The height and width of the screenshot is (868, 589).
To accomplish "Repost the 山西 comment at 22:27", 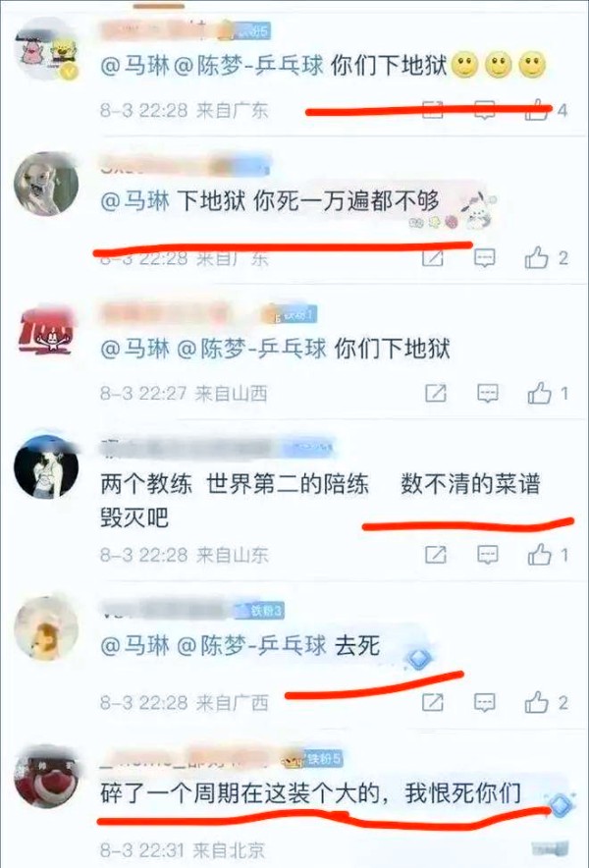I will point(436,394).
